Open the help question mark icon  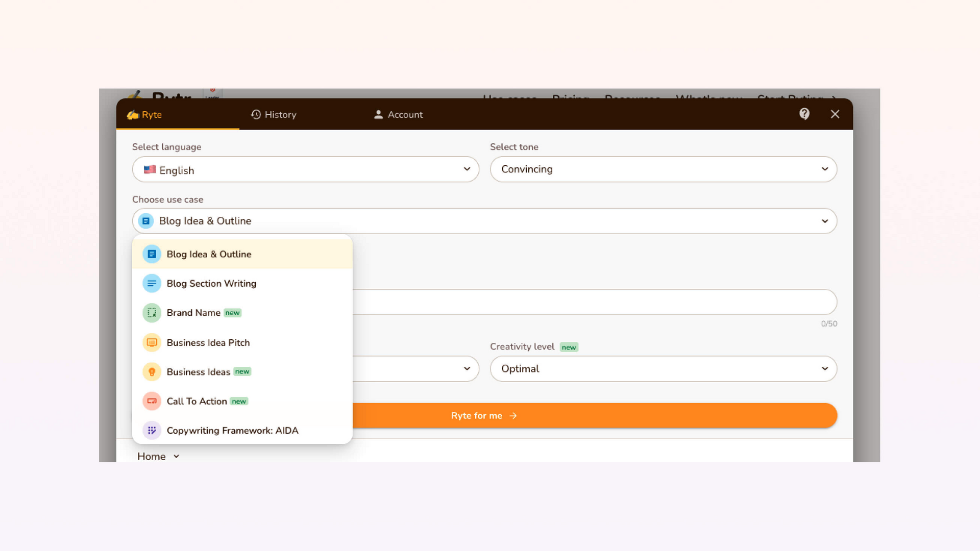point(804,114)
